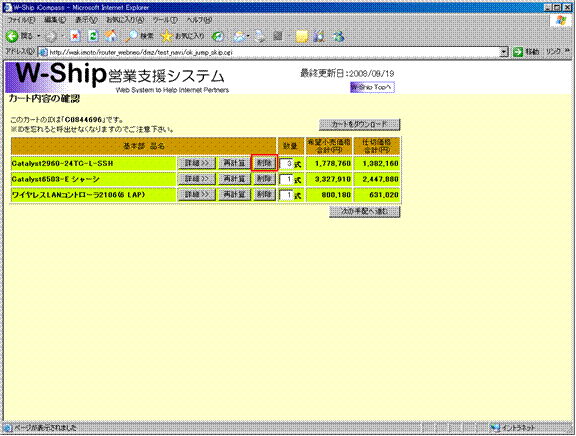
Task: Click 削除 for ワイヤレスLANコントローラ2106
Action: [264, 195]
